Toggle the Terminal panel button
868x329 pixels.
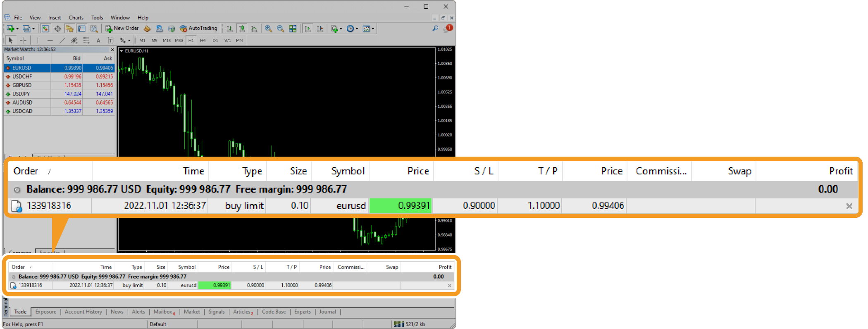[82, 29]
